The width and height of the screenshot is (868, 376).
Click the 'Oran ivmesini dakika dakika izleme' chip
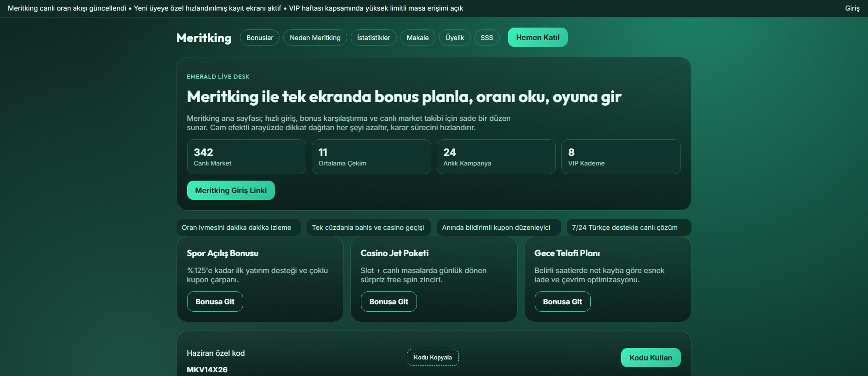[239, 228]
